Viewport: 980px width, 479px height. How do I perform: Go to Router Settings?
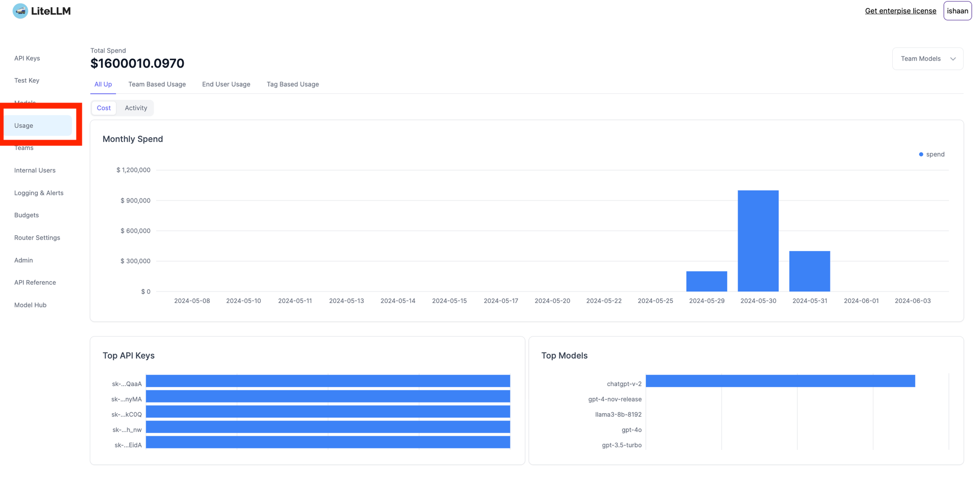pyautogui.click(x=37, y=237)
